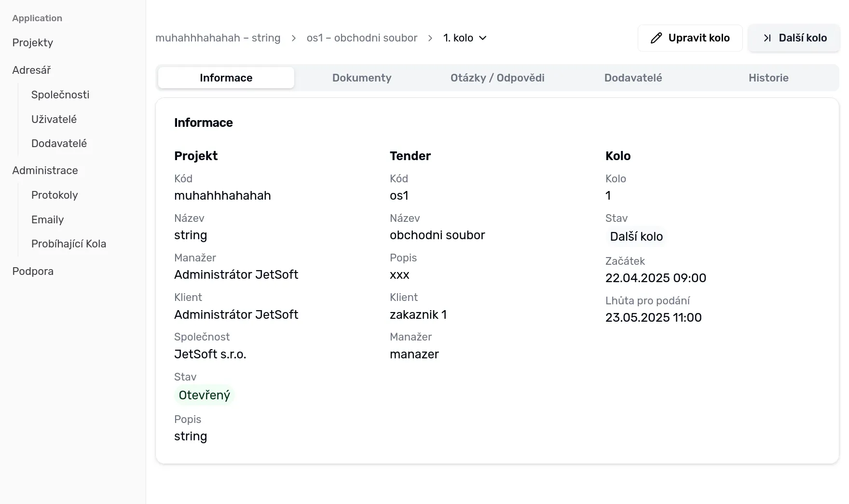This screenshot has height=504, width=849.
Task: Click tender name obchodni soubor value
Action: coord(438,235)
